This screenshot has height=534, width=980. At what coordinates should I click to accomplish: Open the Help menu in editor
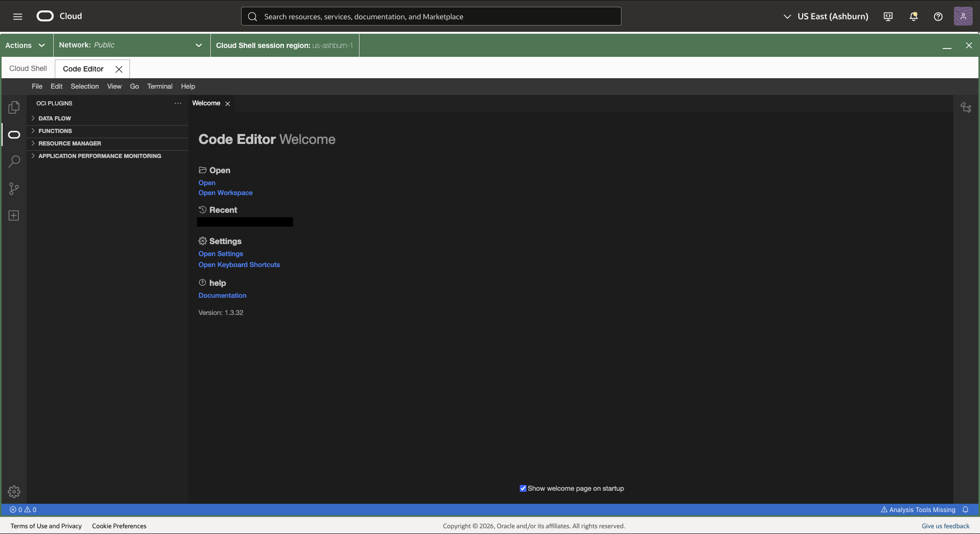click(188, 87)
